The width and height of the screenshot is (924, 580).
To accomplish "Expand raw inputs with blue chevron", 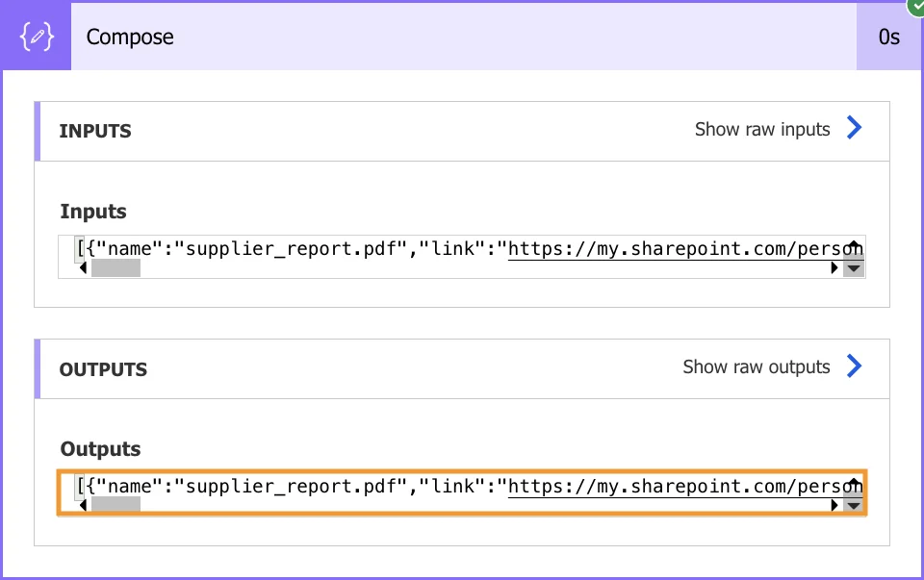I will pos(854,128).
